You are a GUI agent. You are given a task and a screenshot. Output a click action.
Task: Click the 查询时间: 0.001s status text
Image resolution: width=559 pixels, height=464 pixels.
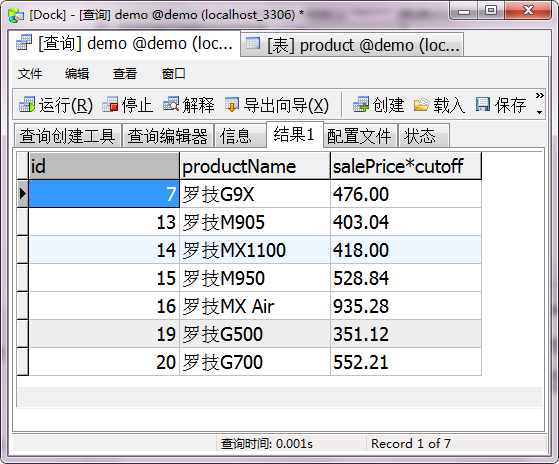[267, 444]
